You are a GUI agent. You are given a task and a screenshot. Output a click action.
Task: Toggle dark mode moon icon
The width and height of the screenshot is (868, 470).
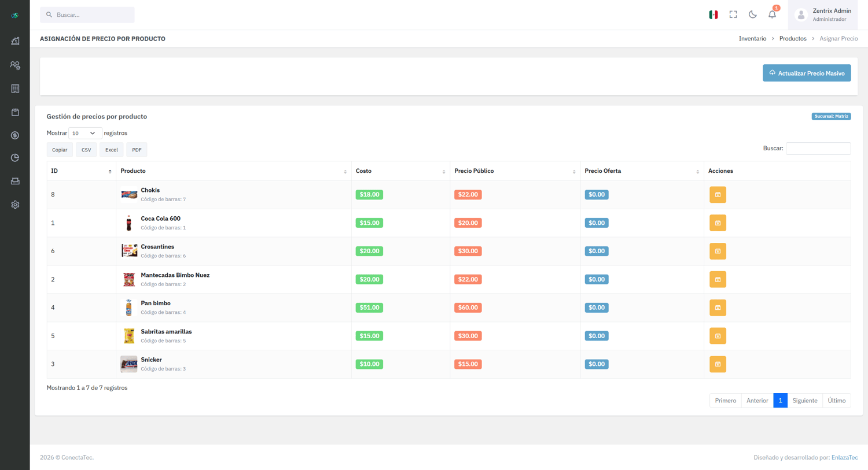(753, 14)
